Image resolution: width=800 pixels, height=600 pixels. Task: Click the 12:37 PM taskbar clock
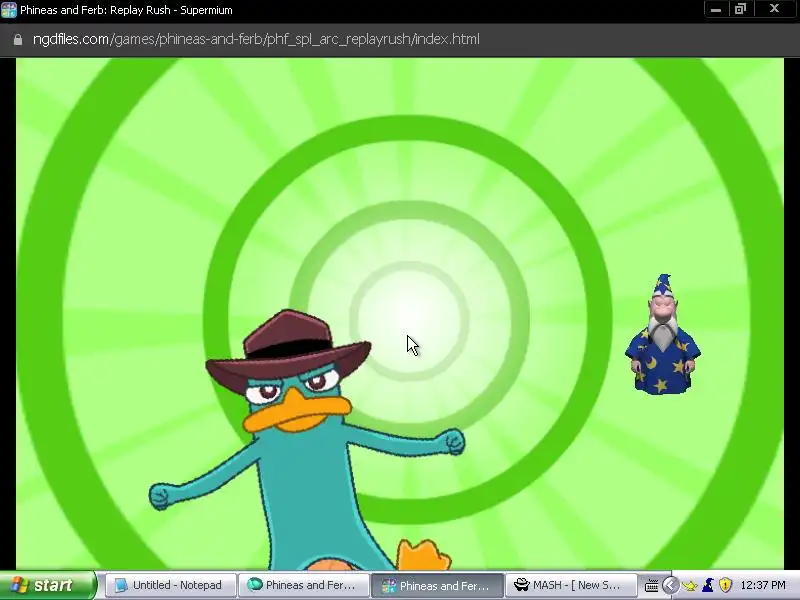coord(763,585)
